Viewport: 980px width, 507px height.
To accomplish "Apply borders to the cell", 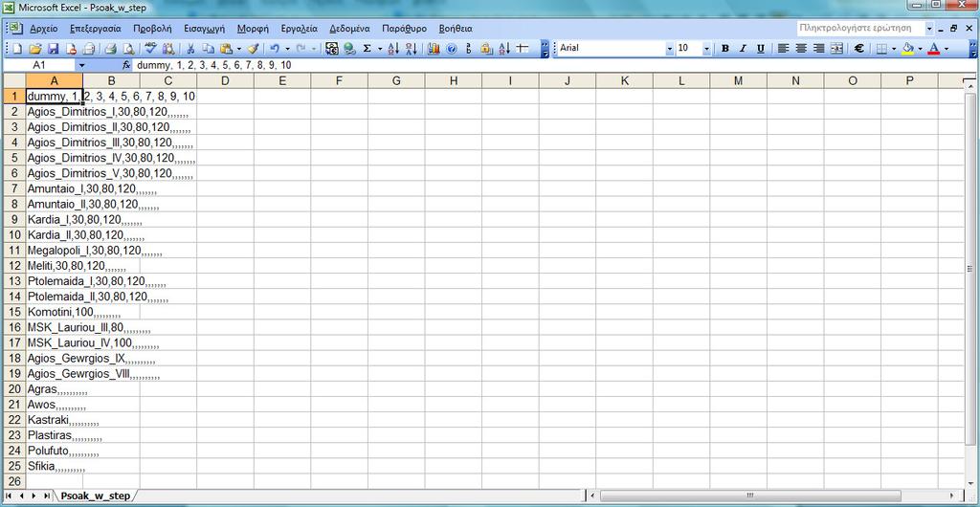I will click(x=881, y=49).
